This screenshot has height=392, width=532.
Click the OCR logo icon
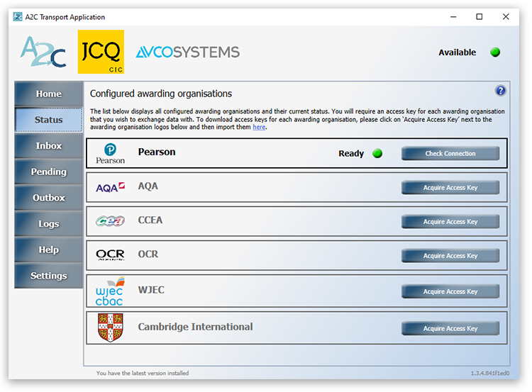(110, 255)
